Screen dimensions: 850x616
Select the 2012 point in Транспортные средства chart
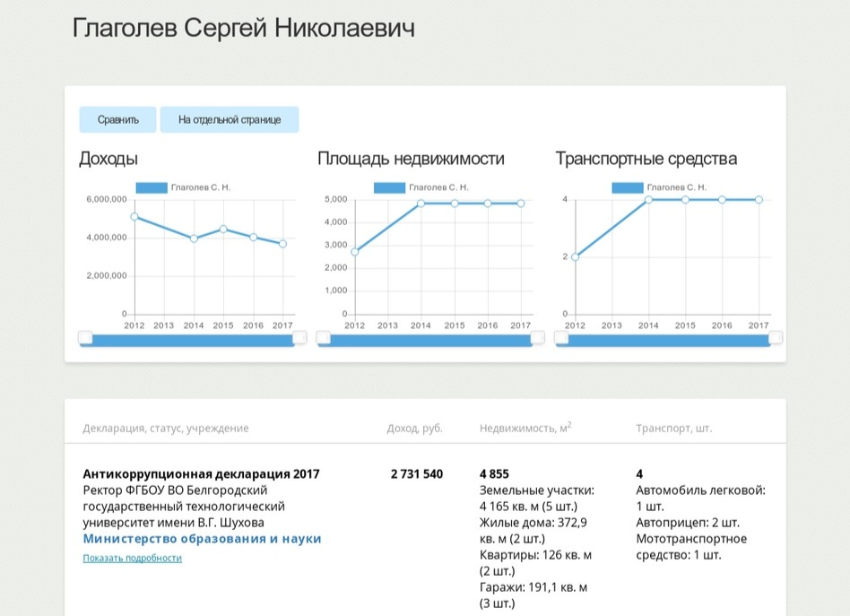(x=576, y=256)
